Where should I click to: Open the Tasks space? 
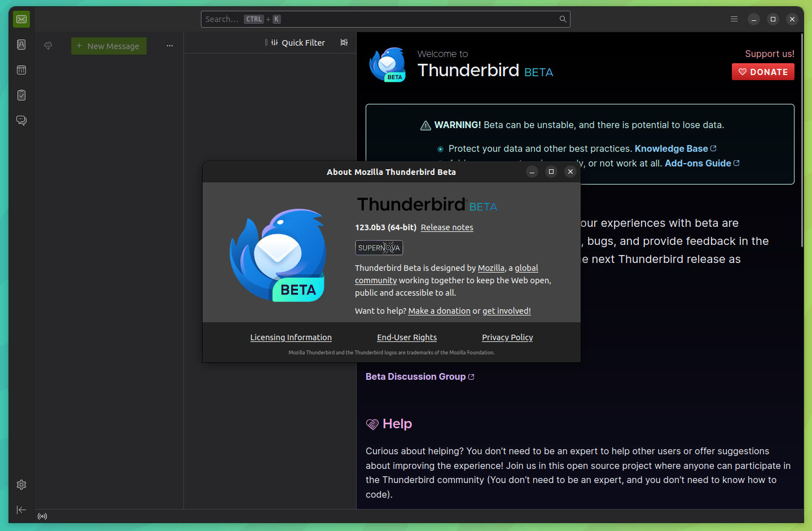21,95
